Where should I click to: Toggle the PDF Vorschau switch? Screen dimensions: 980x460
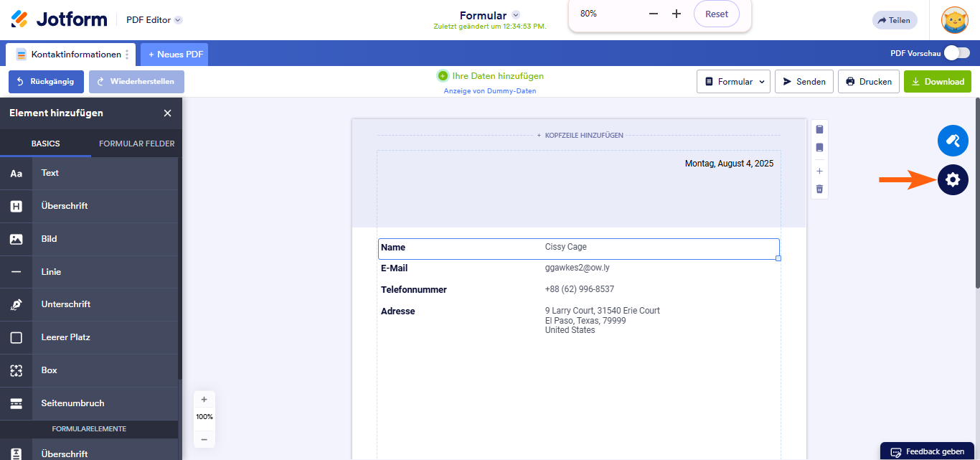pyautogui.click(x=956, y=53)
